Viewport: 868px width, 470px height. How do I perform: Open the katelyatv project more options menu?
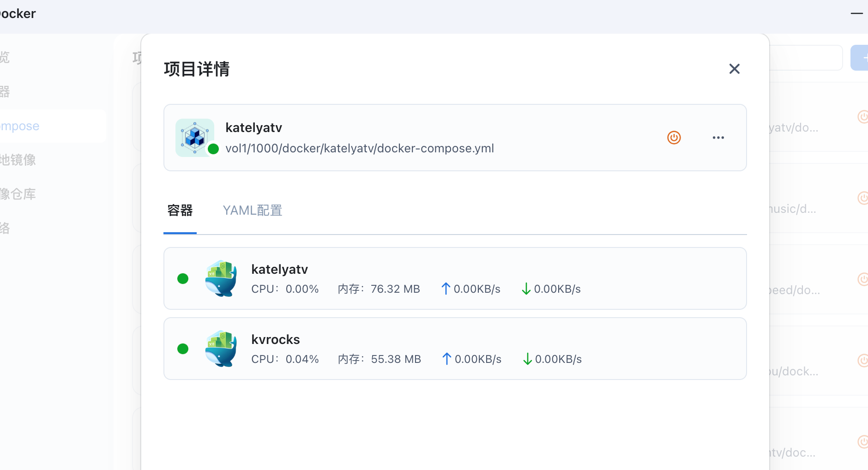(718, 138)
